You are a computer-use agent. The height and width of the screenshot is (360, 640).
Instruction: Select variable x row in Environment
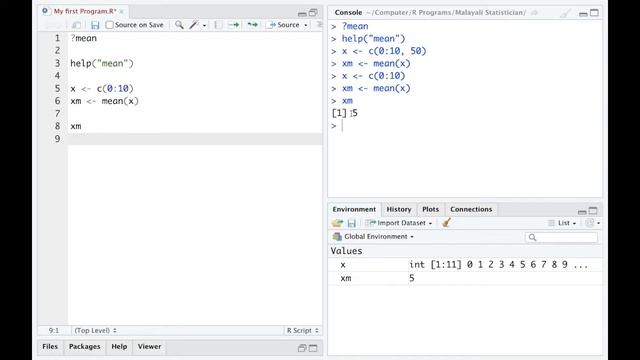tap(465, 265)
